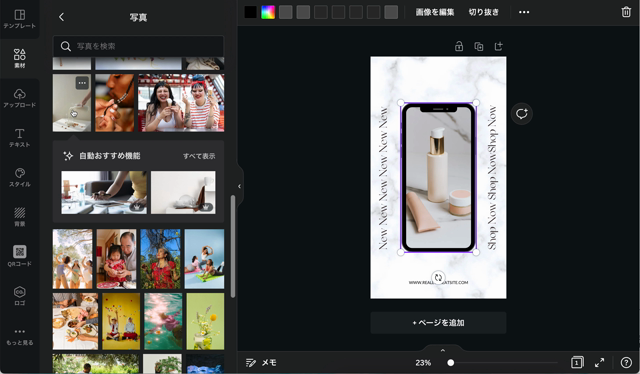640x374 pixels.
Task: Open the テキスト text panel
Action: point(20,138)
